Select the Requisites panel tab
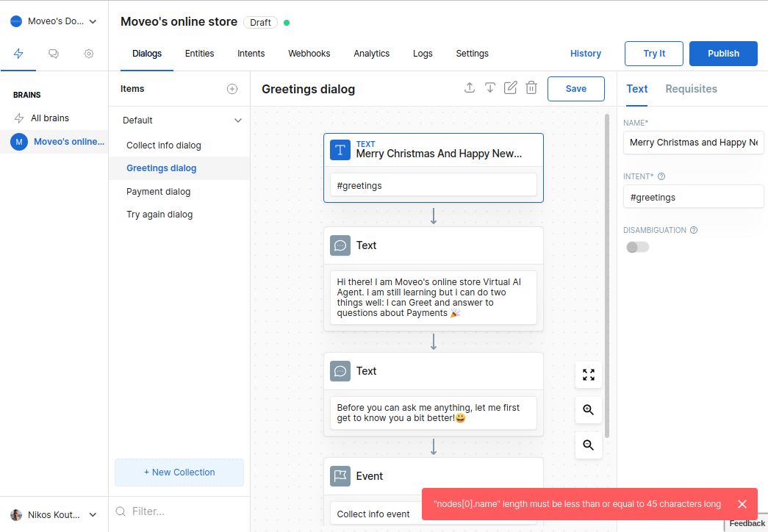Viewport: 768px width, 532px height. click(691, 89)
